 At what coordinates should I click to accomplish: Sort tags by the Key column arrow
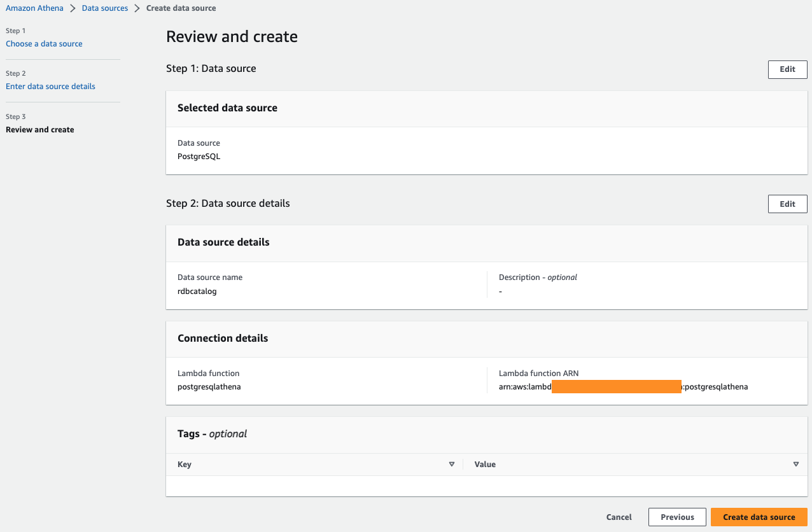[452, 465]
